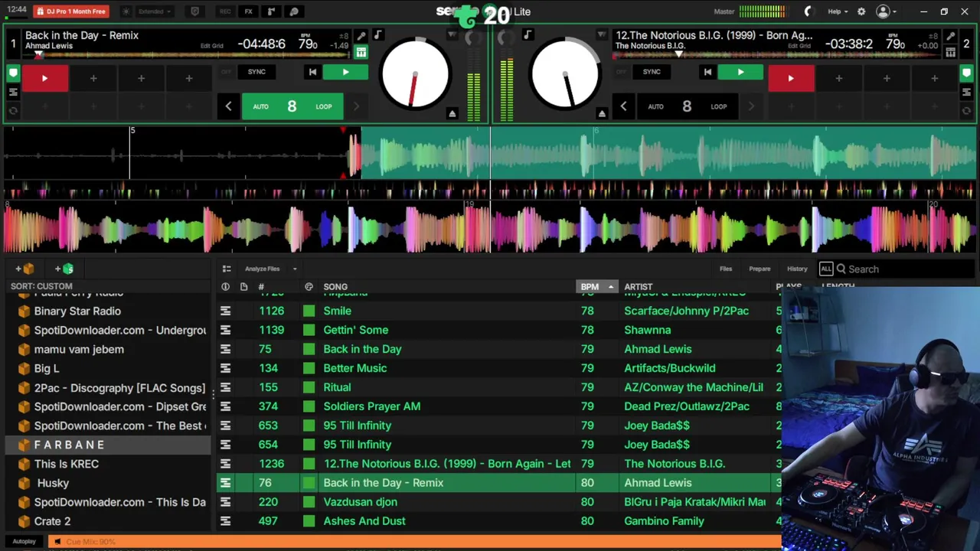Open the practice mode shield icon
980x551 pixels.
194,11
